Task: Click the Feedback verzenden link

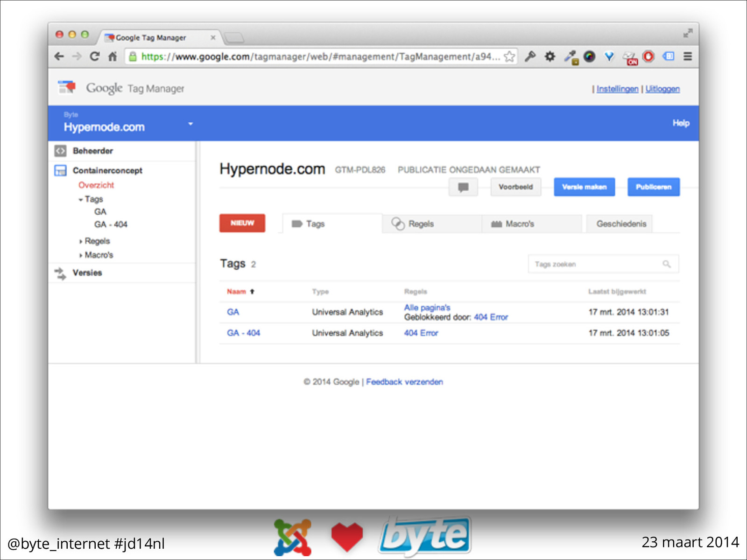Action: pyautogui.click(x=404, y=382)
